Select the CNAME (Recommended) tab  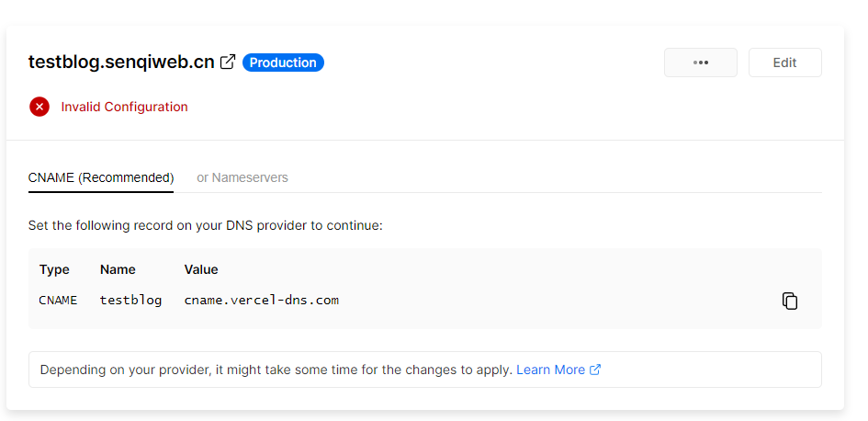(101, 177)
